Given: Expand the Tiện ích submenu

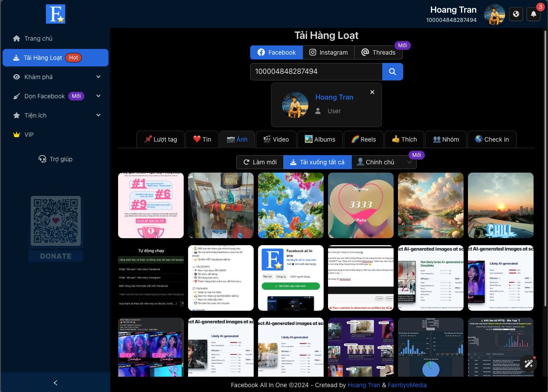Looking at the screenshot, I should 98,115.
